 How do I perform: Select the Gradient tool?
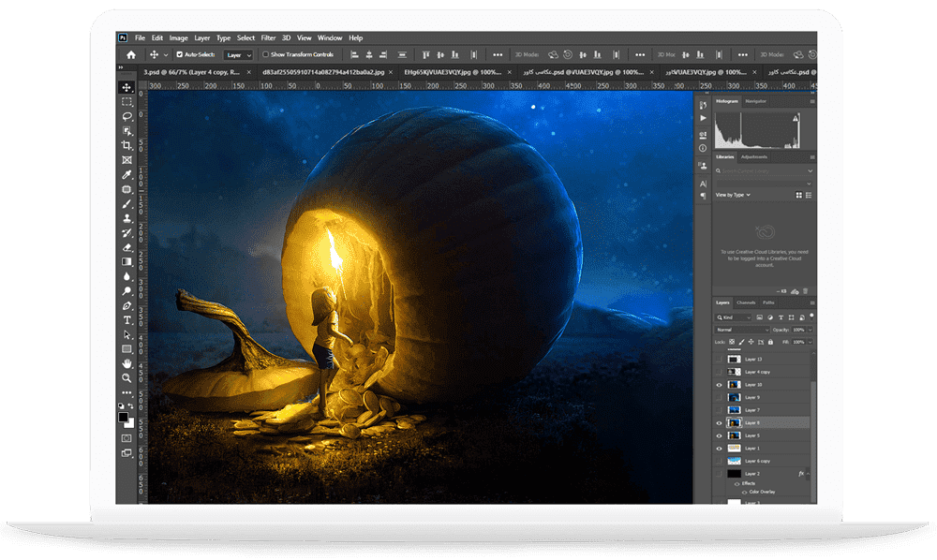tap(126, 261)
